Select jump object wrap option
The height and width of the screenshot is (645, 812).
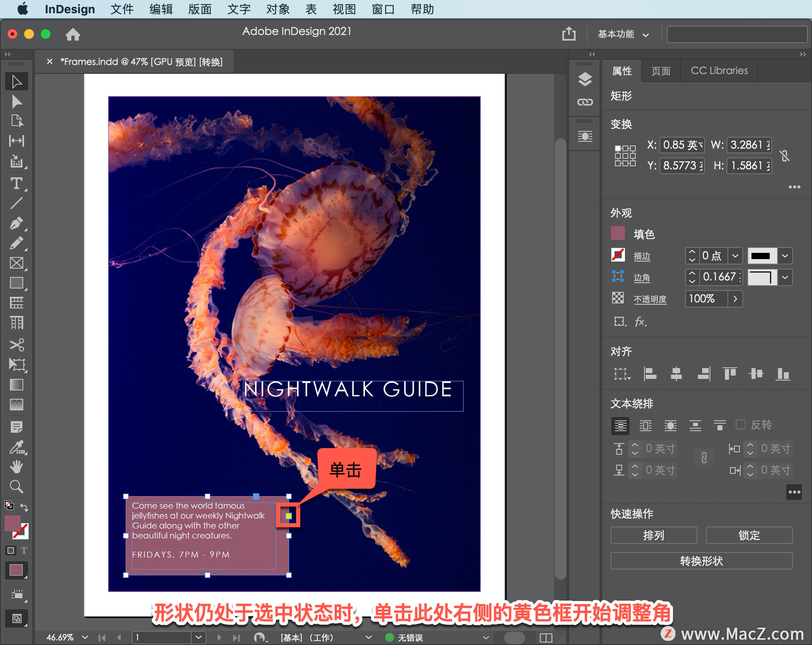point(695,425)
